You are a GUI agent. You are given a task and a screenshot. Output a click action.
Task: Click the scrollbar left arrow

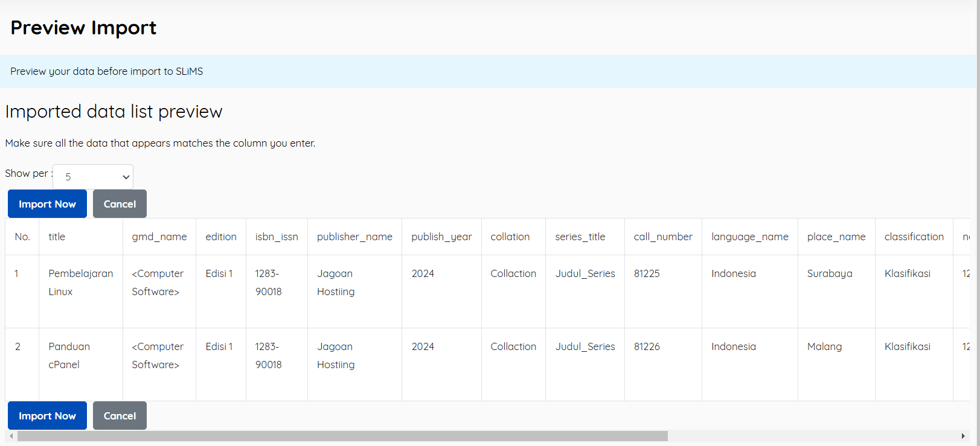tap(11, 436)
